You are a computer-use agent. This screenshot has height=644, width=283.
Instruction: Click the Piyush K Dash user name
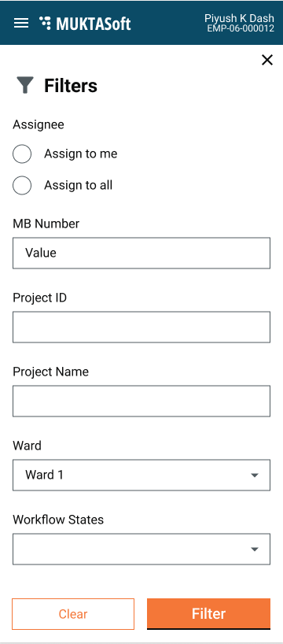pyautogui.click(x=240, y=18)
